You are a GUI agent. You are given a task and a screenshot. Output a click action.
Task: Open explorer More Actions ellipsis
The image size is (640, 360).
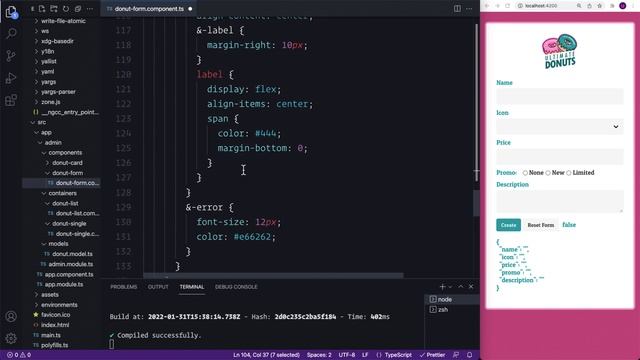(x=90, y=9)
